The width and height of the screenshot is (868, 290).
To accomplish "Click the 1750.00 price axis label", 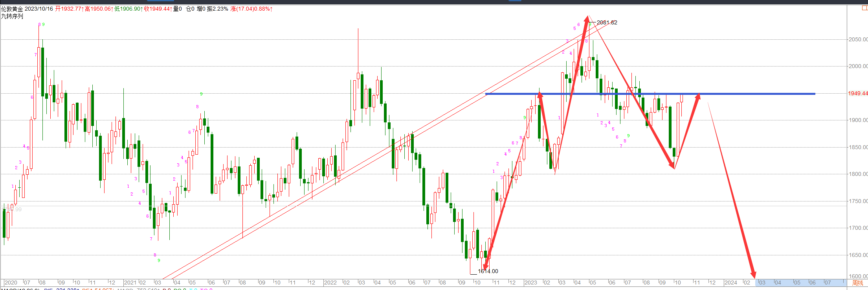I will pos(858,201).
